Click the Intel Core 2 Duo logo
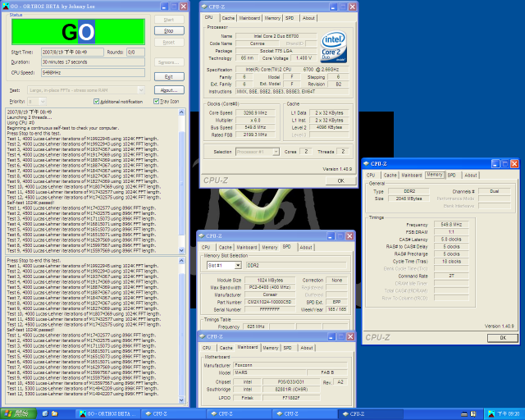525x420 pixels. click(334, 48)
